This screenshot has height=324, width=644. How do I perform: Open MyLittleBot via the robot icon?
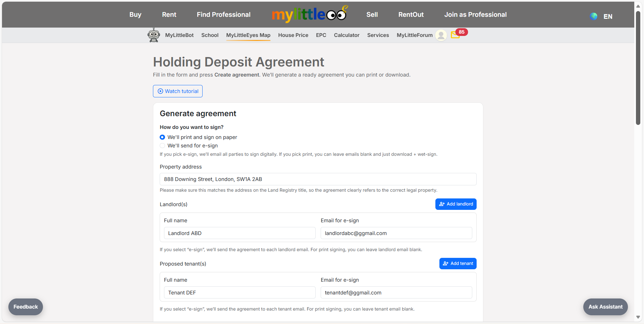point(154,35)
